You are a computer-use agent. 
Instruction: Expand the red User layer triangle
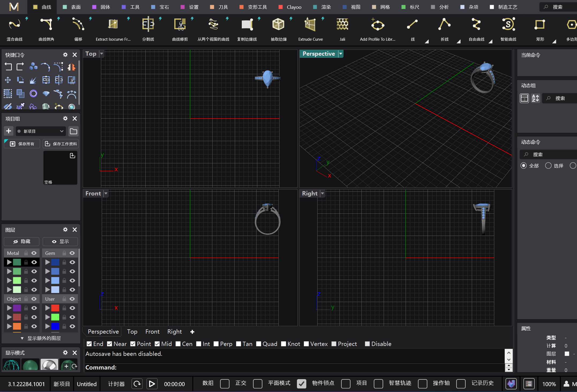coord(48,308)
